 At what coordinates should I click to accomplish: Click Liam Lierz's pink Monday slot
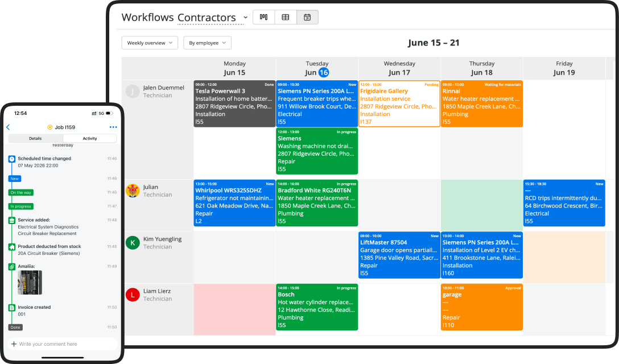[x=234, y=309]
